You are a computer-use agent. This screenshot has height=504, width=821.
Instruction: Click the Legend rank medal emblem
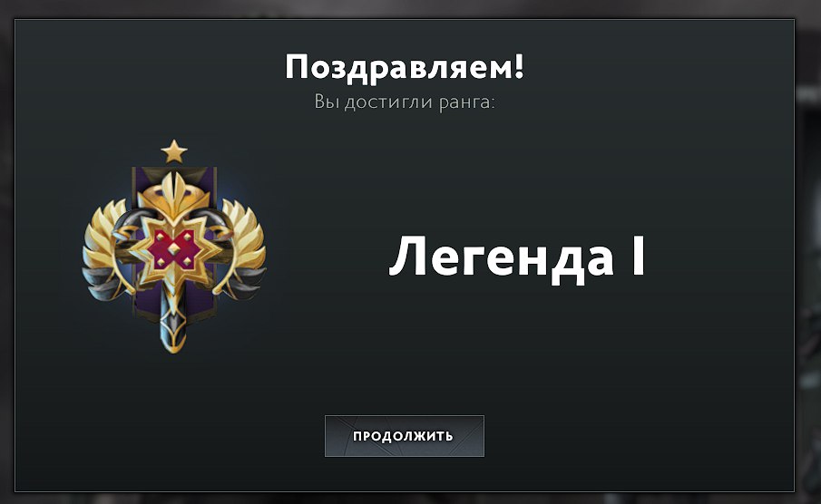tap(174, 247)
